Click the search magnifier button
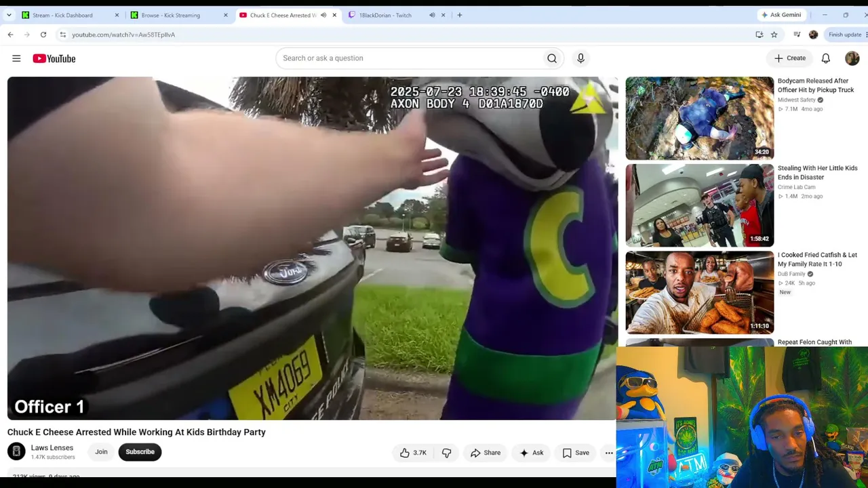The height and width of the screenshot is (488, 868). coord(552,58)
